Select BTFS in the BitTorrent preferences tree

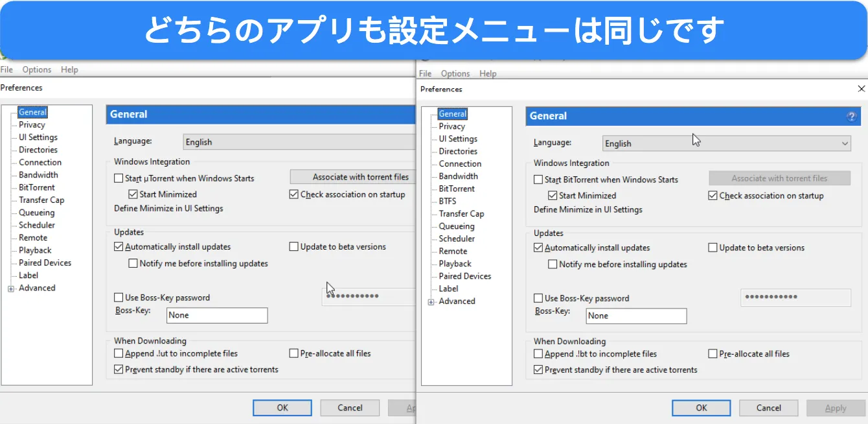click(448, 201)
